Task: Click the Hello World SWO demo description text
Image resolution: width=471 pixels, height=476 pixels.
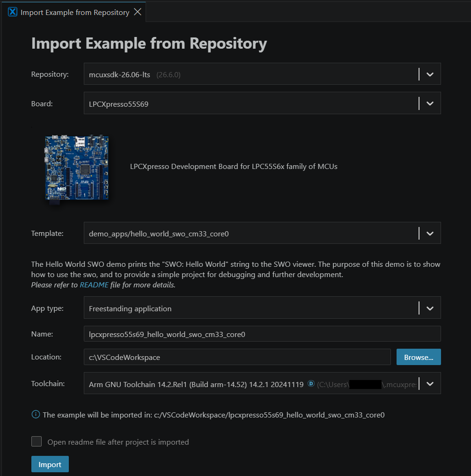Action: pyautogui.click(x=235, y=269)
